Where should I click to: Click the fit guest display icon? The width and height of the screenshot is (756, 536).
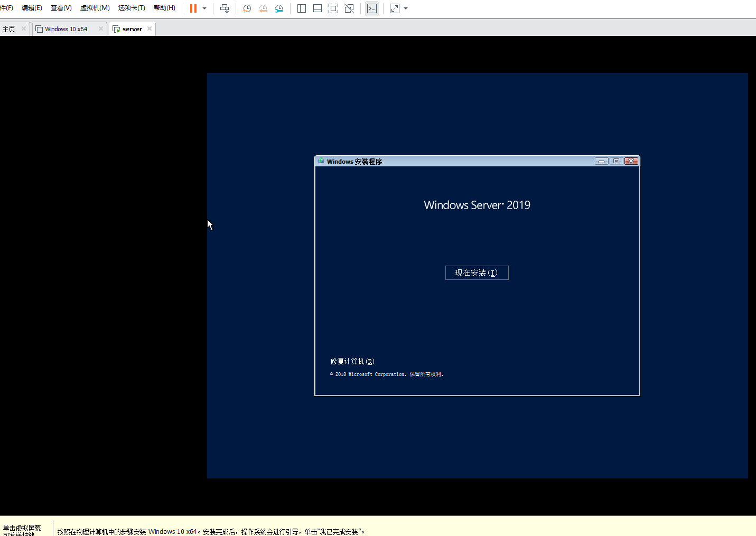(333, 8)
